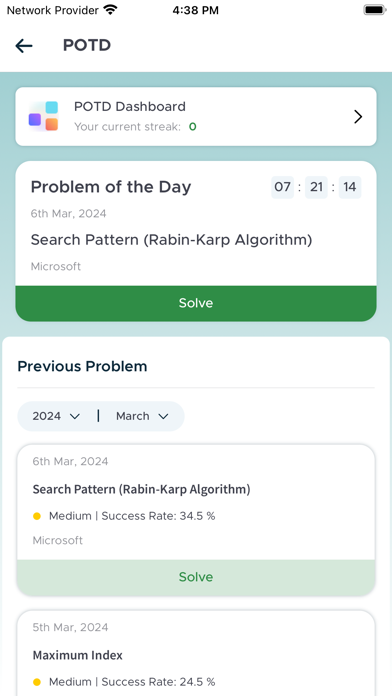Click yellow difficulty dot for Maximum Index
392x696 pixels.
[x=37, y=682]
